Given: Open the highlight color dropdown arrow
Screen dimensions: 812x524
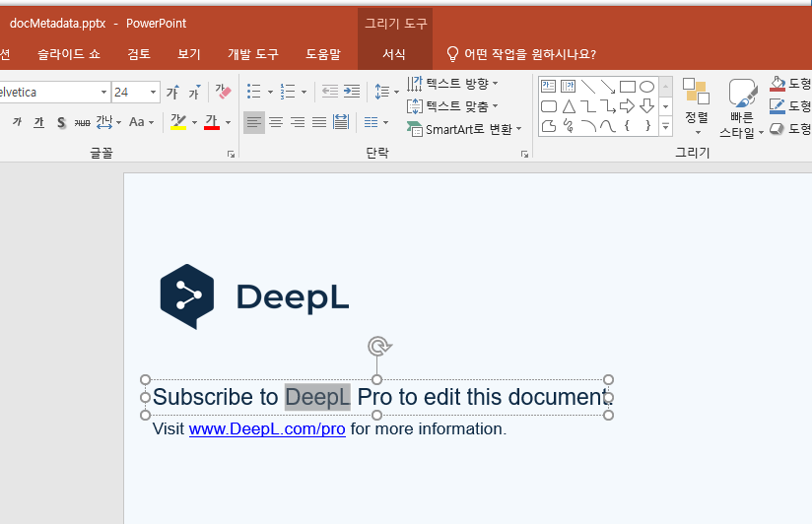Looking at the screenshot, I should (195, 123).
